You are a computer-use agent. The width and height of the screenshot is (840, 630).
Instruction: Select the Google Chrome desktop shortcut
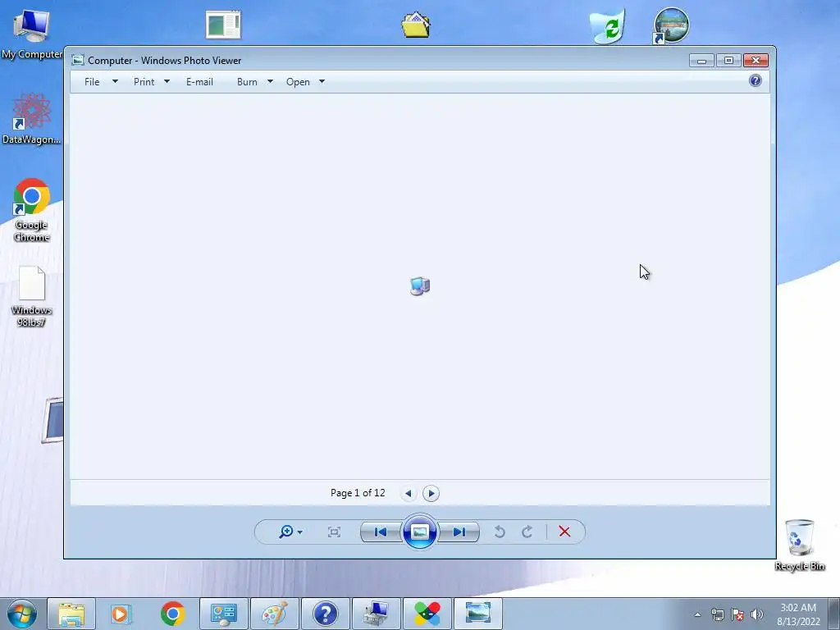[x=31, y=210]
